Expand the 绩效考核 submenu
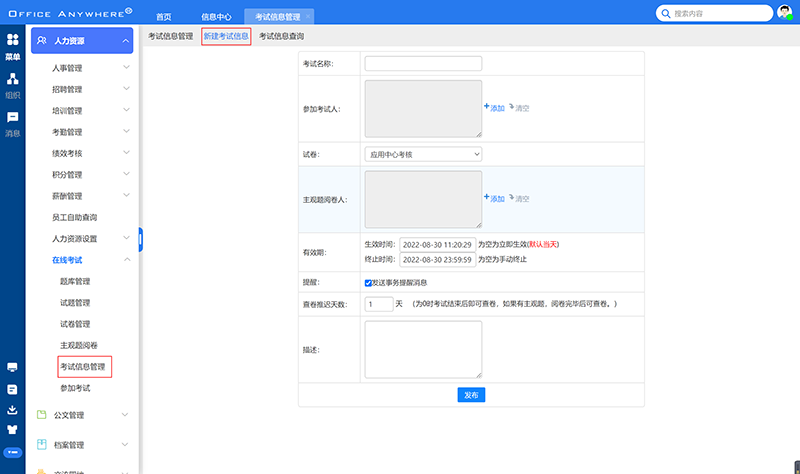This screenshot has width=800, height=474. pyautogui.click(x=126, y=153)
